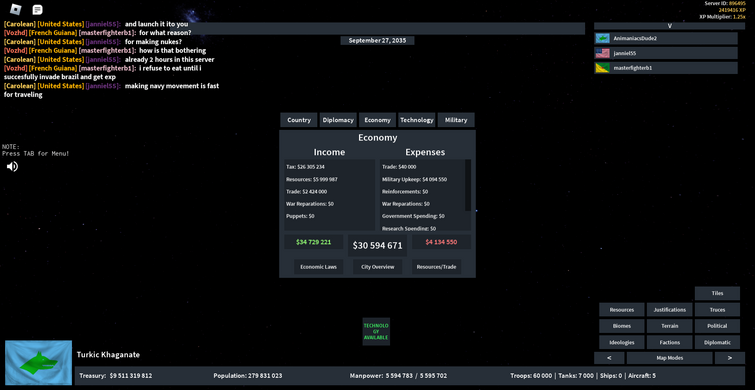The image size is (755, 390).
Task: Mute sound with the speaker icon
Action: pyautogui.click(x=12, y=167)
